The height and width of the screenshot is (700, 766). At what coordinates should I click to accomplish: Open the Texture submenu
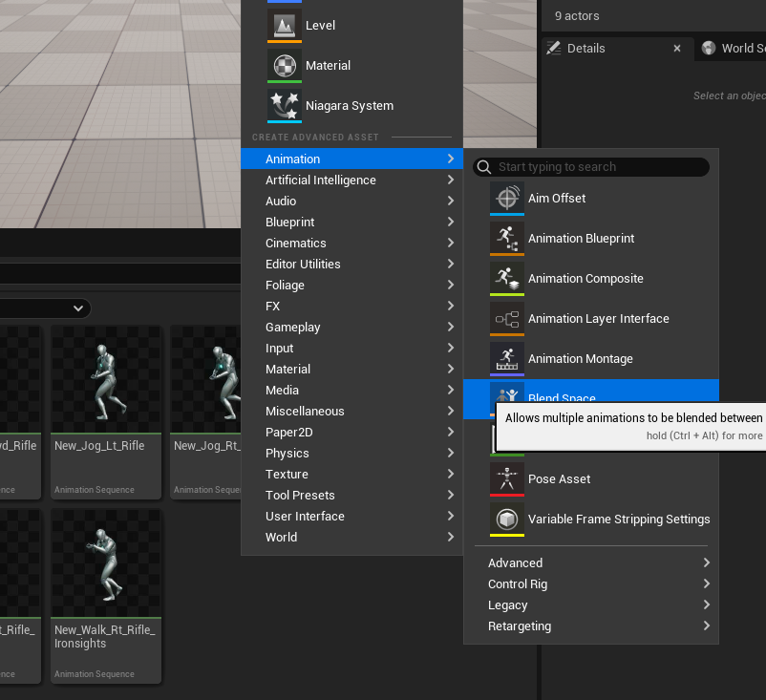pos(351,474)
